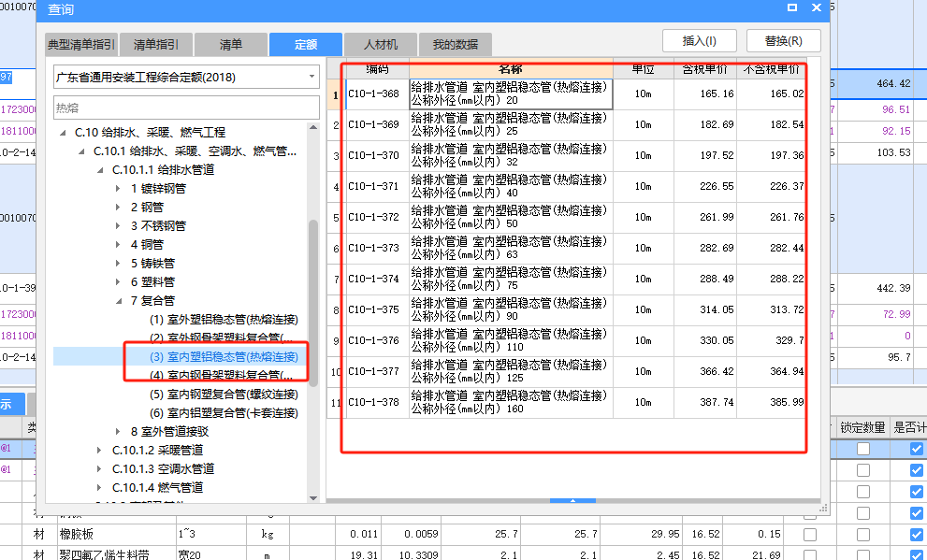
Task: Select the 定额 tab
Action: [x=306, y=44]
